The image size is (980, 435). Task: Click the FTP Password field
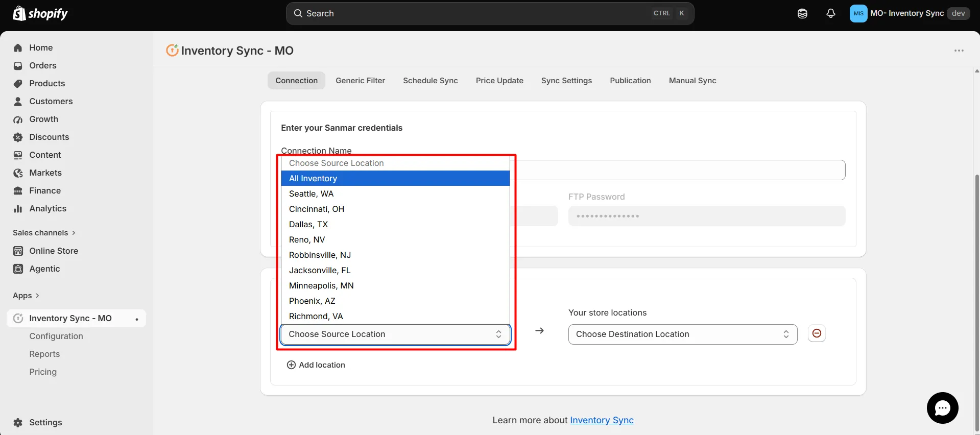pyautogui.click(x=707, y=216)
